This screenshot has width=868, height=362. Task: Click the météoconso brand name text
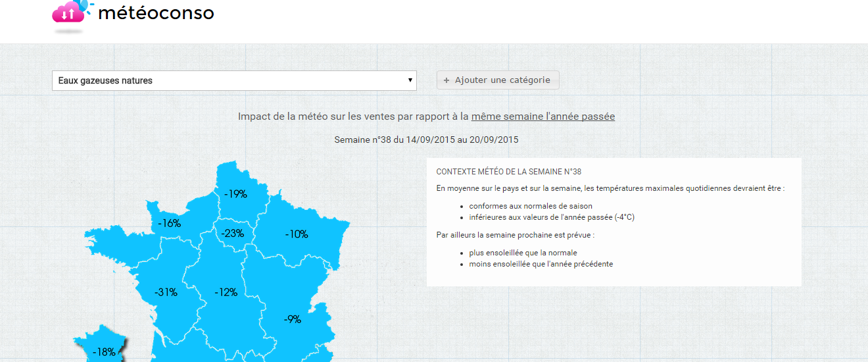[156, 13]
